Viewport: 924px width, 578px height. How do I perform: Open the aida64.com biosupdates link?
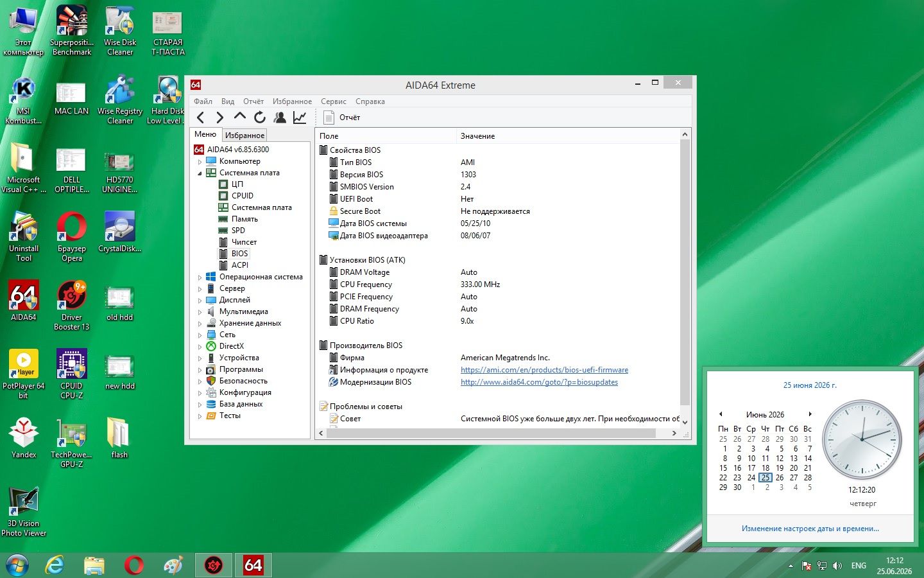[x=539, y=382]
